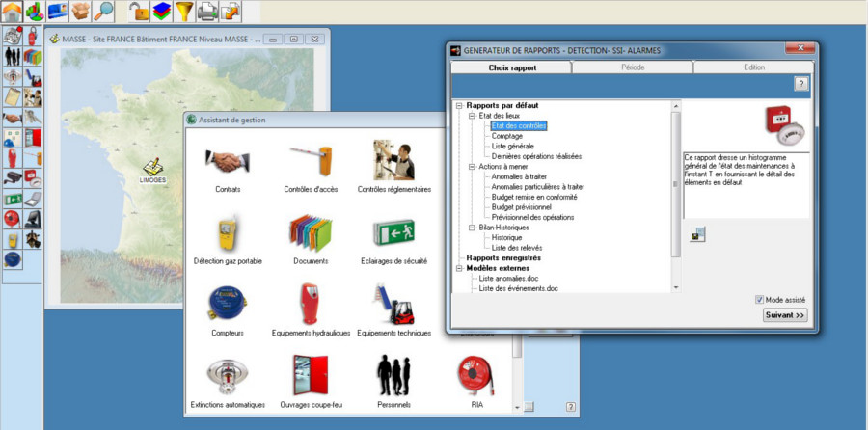Viewport: 868px width, 430px height.
Task: Select the silhouettes personnel icon in sidebar
Action: click(13, 57)
